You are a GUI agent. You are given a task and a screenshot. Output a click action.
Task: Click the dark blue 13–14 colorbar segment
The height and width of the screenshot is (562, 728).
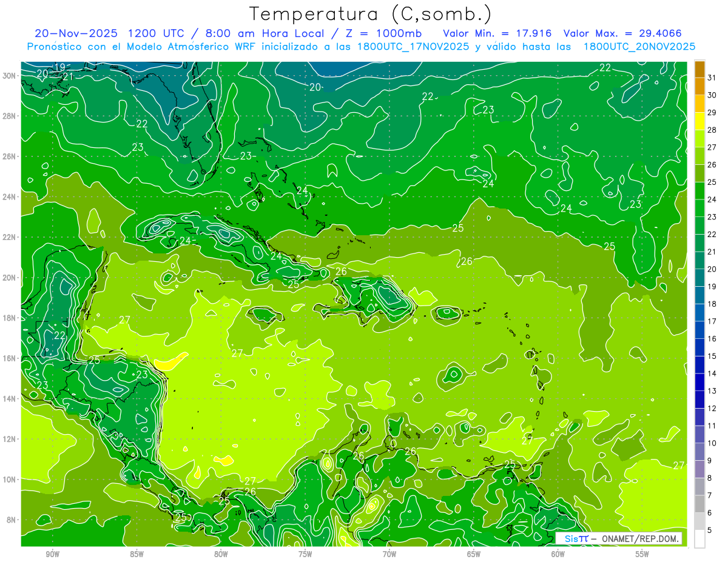pyautogui.click(x=699, y=382)
